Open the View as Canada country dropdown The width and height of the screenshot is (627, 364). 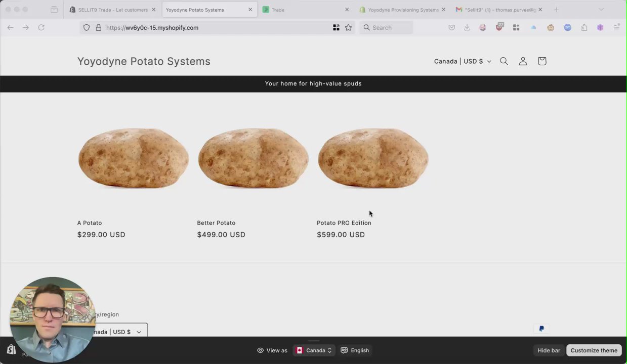click(x=314, y=350)
